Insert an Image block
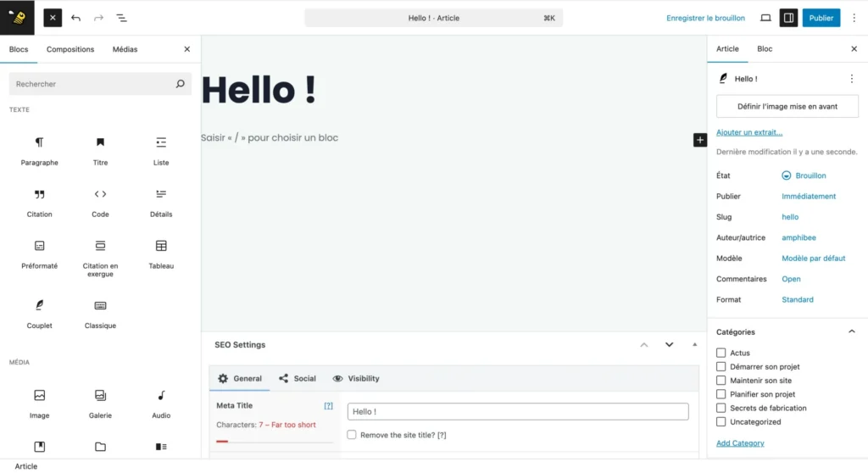 tap(39, 403)
